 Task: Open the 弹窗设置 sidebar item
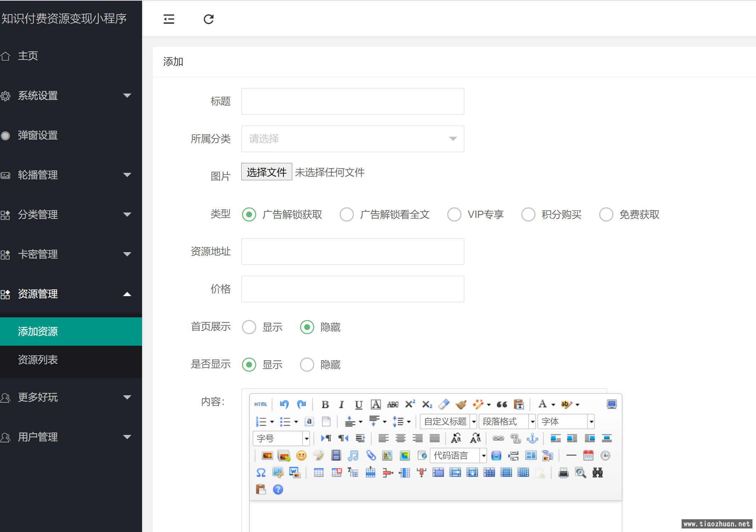[71, 135]
